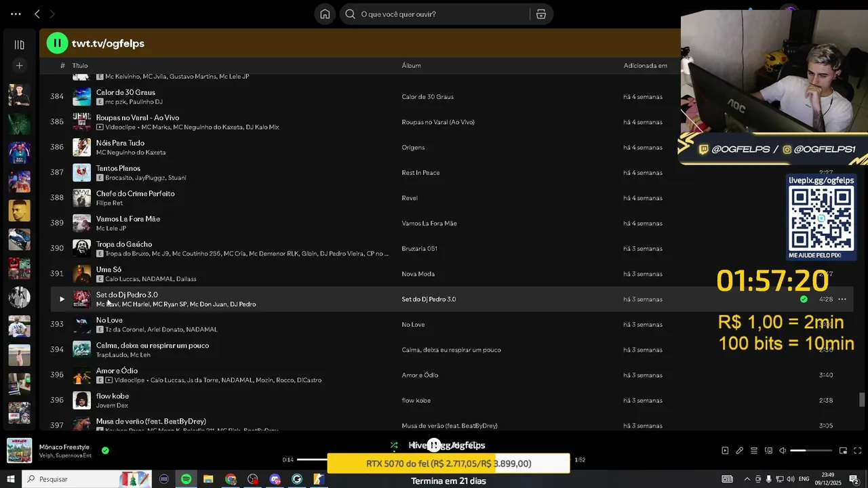Show lyrics with the microphone icon
The height and width of the screenshot is (488, 868).
(x=739, y=451)
